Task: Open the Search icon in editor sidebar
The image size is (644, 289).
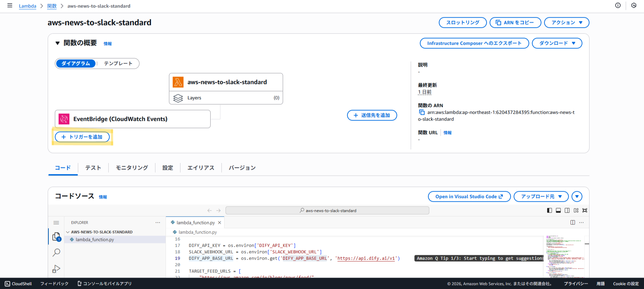Action: pyautogui.click(x=56, y=252)
